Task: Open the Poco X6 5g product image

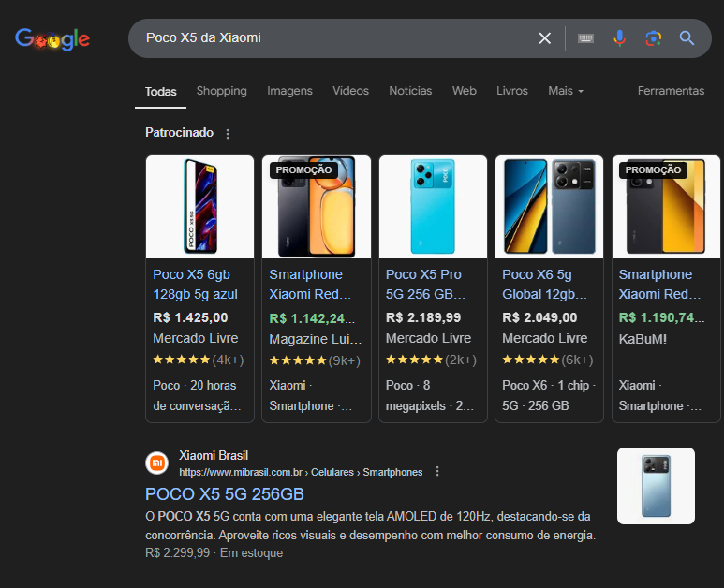Action: [550, 207]
